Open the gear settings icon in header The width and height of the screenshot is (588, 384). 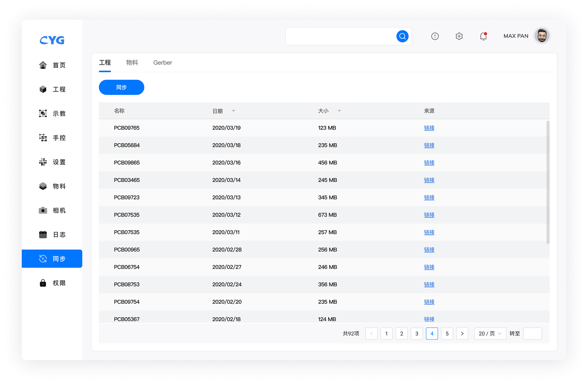(459, 36)
